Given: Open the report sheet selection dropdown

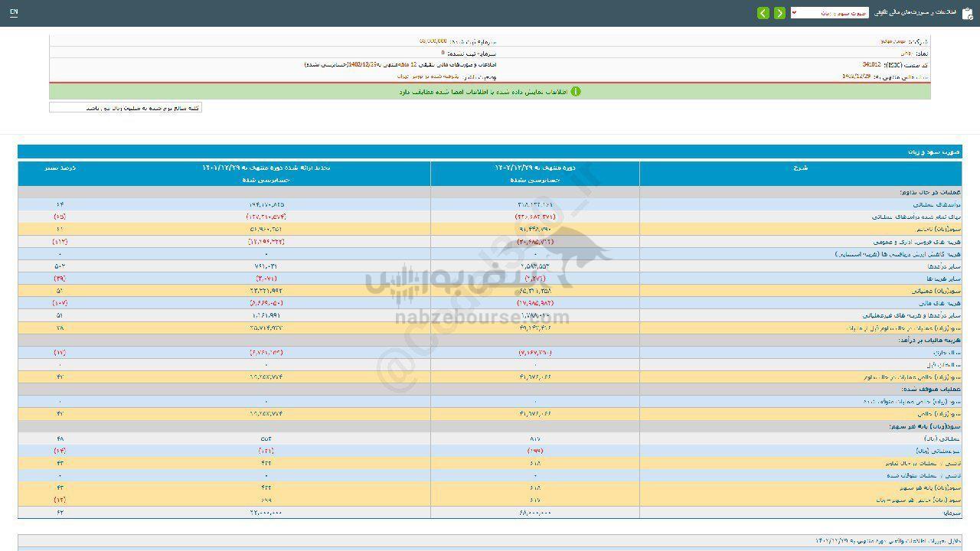Looking at the screenshot, I should click(x=829, y=13).
